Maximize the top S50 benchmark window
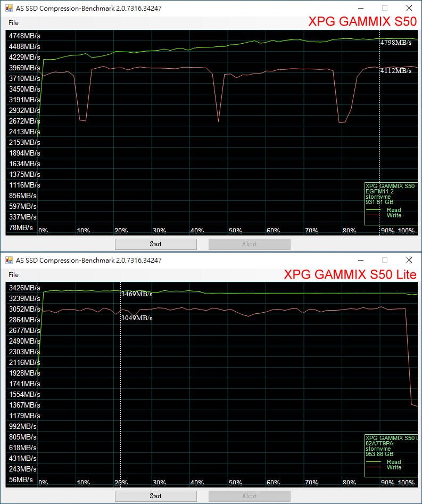This screenshot has width=422, height=504. (385, 8)
